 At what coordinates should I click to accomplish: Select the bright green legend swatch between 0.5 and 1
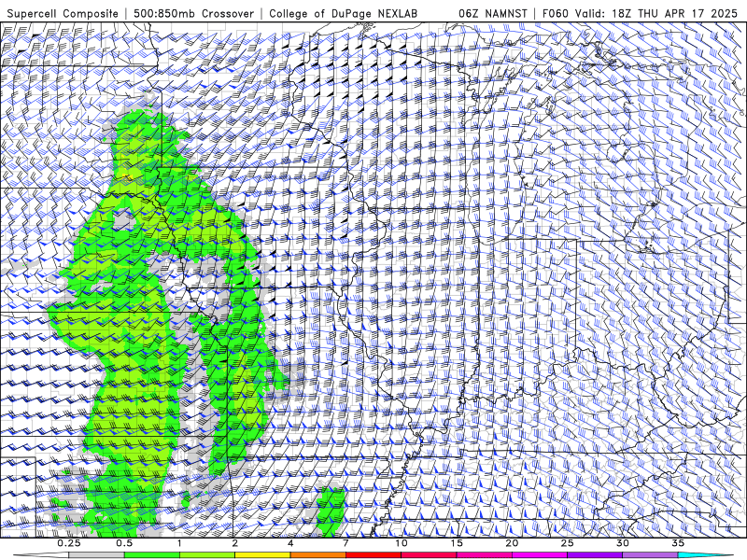click(x=151, y=554)
